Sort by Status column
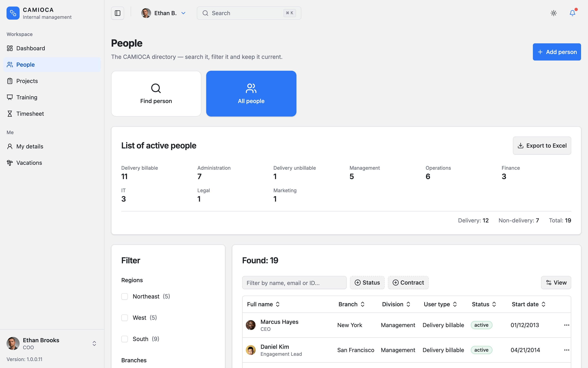The image size is (588, 368). [x=484, y=304]
